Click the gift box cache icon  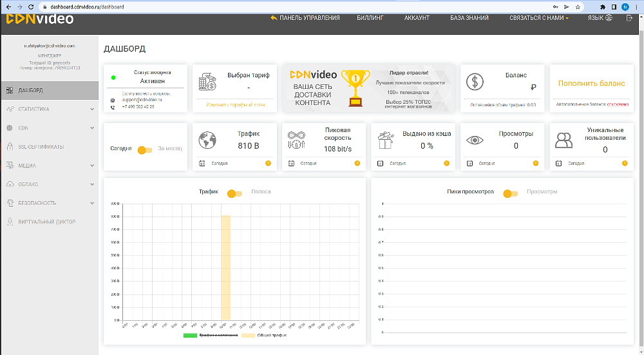386,140
